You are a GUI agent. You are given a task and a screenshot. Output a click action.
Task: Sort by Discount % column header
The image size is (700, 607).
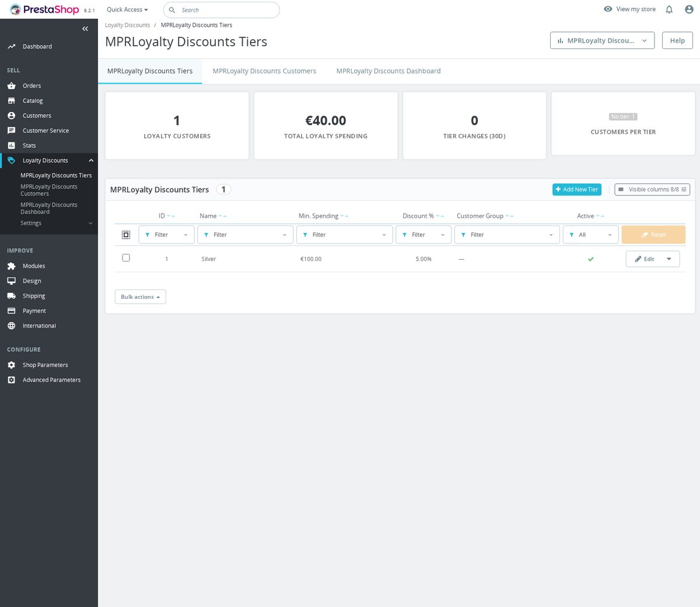point(423,216)
